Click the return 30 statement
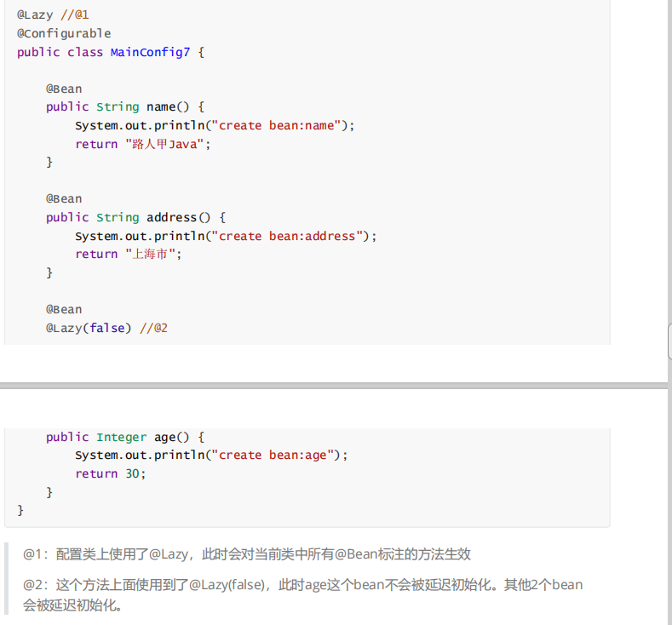 click(x=110, y=473)
